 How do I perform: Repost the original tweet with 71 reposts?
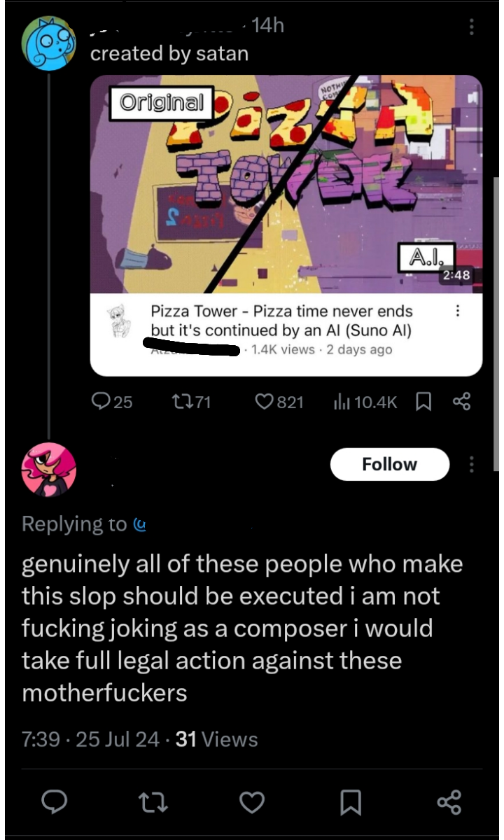[x=191, y=401]
